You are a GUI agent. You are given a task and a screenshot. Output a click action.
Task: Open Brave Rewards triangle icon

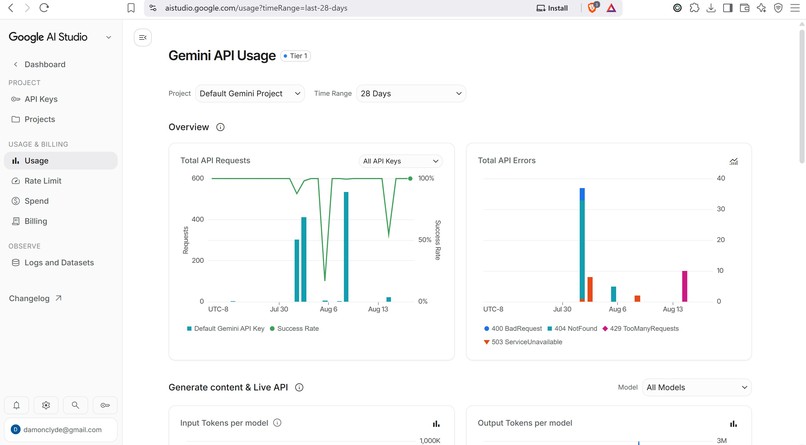point(611,8)
